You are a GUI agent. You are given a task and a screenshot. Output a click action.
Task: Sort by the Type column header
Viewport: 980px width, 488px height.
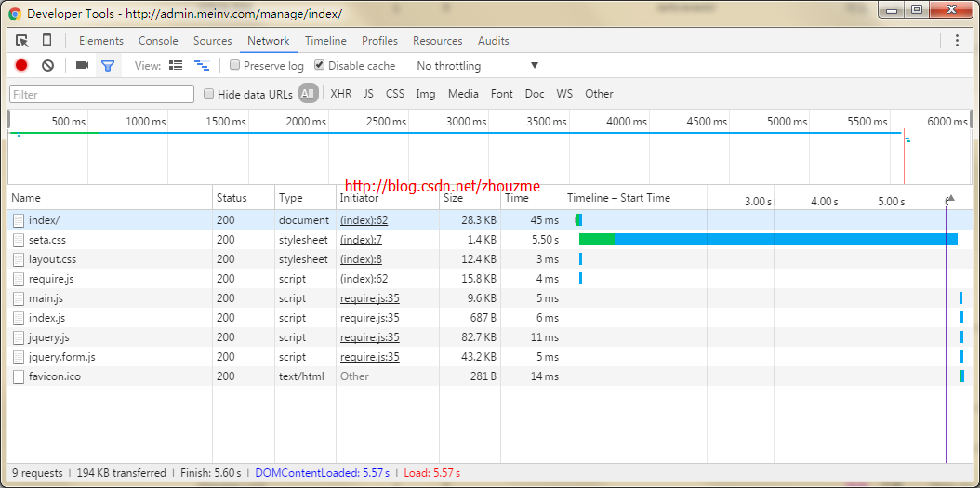(x=306, y=198)
